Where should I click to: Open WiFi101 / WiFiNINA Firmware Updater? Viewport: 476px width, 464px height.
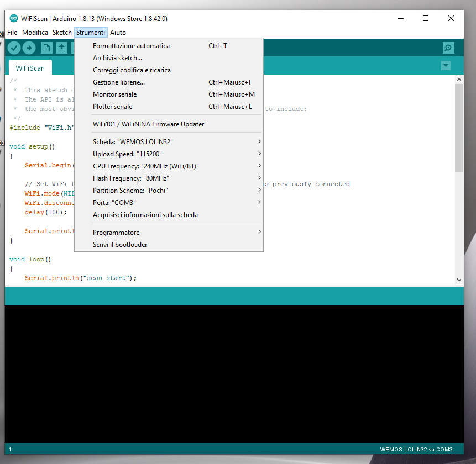click(169, 124)
